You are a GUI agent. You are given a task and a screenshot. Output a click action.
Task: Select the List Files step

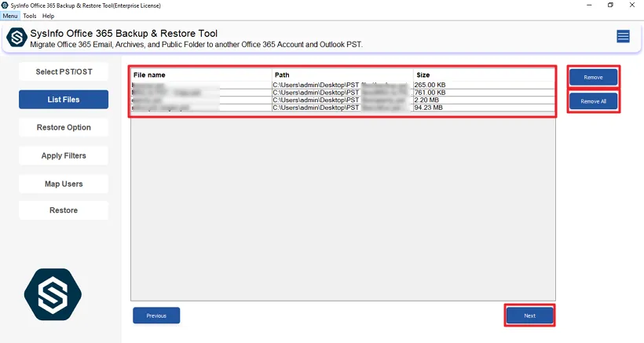(x=64, y=99)
